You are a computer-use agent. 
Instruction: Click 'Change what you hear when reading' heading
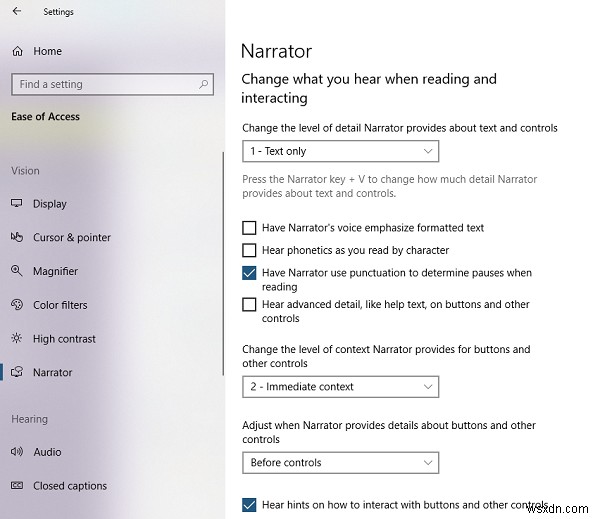369,88
